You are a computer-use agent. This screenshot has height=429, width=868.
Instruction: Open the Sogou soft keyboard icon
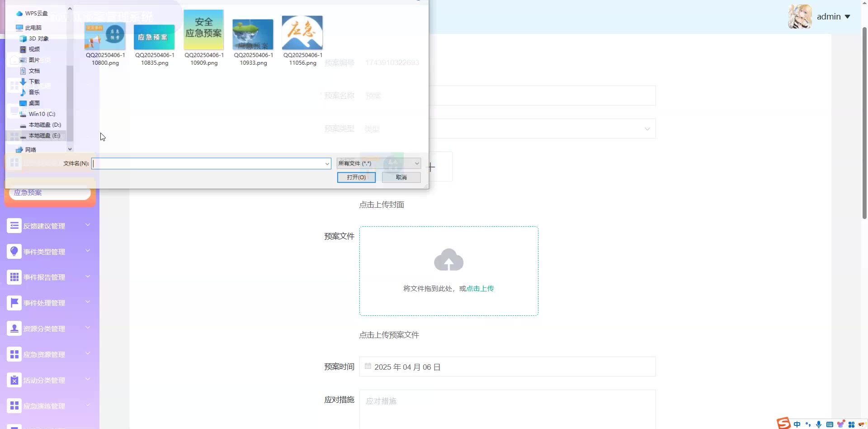click(x=830, y=424)
